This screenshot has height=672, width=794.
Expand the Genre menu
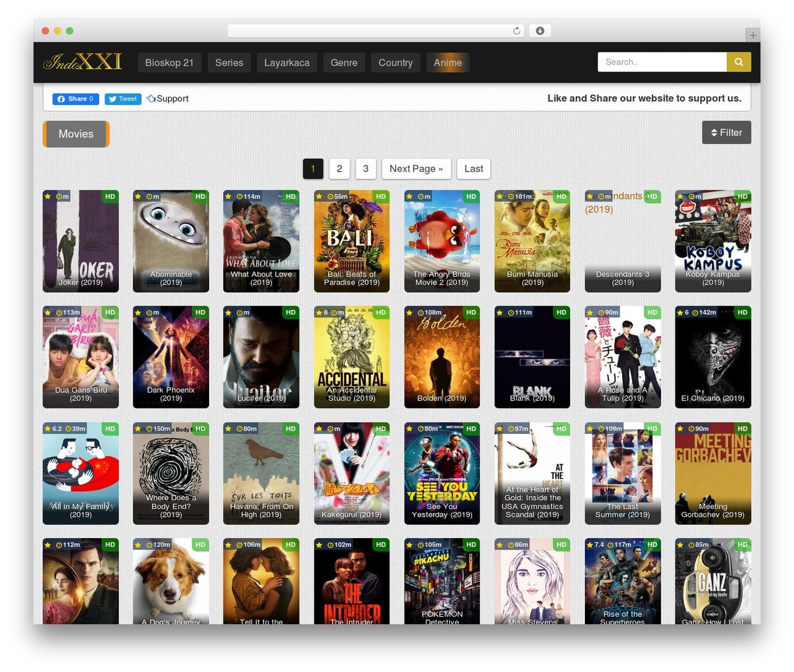pyautogui.click(x=344, y=63)
